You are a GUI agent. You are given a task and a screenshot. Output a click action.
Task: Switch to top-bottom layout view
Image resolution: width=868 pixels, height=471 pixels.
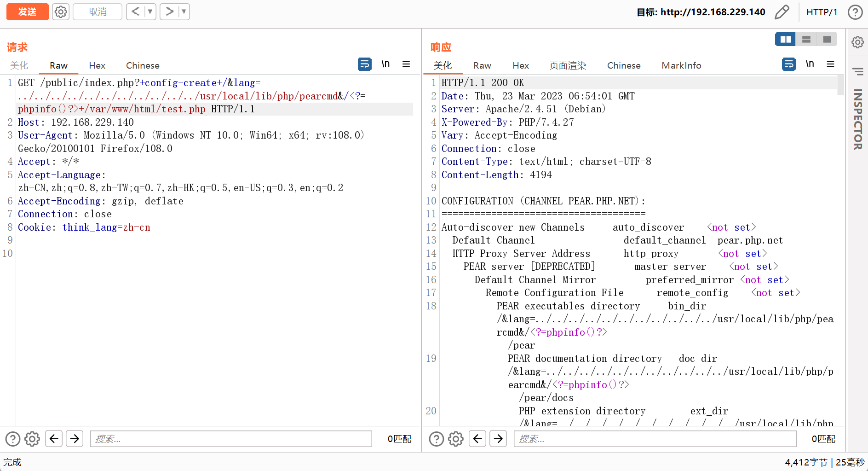point(806,39)
